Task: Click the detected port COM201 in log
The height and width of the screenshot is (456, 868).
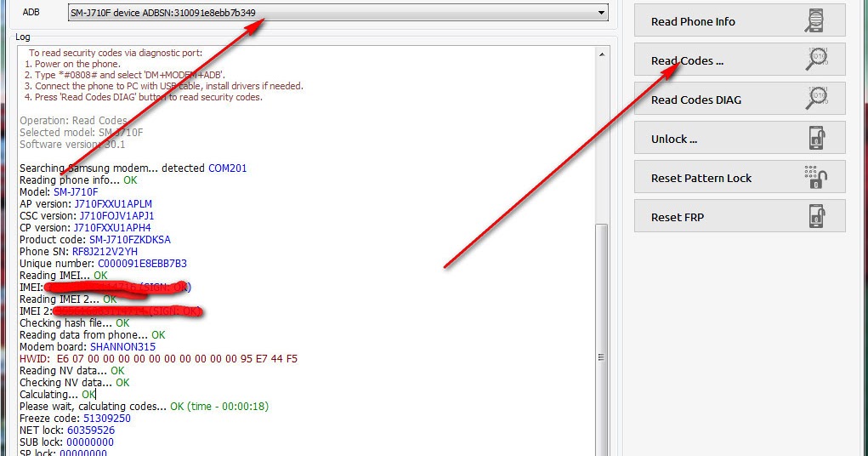Action: pyautogui.click(x=228, y=168)
